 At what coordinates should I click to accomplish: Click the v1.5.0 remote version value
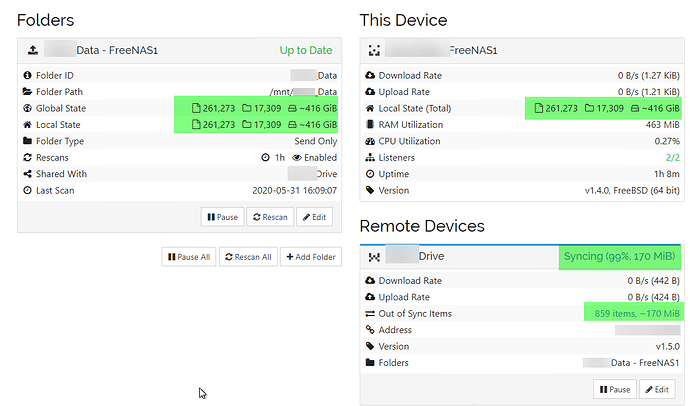click(668, 346)
